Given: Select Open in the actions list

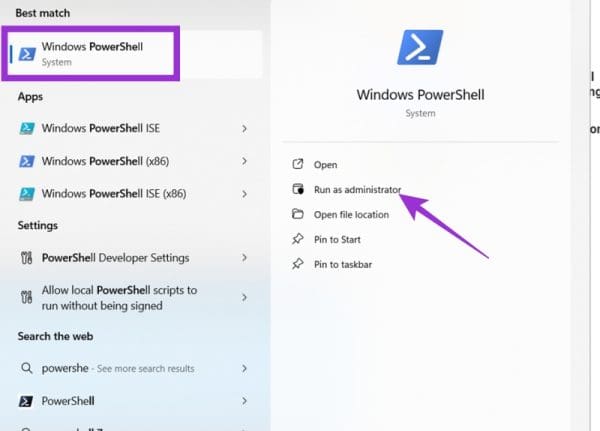Looking at the screenshot, I should [x=325, y=165].
